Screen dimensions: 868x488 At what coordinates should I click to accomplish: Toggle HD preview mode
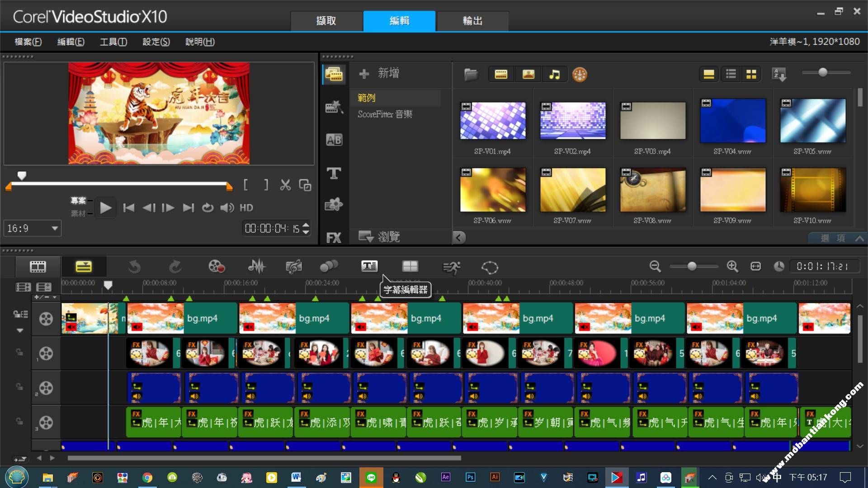[246, 208]
